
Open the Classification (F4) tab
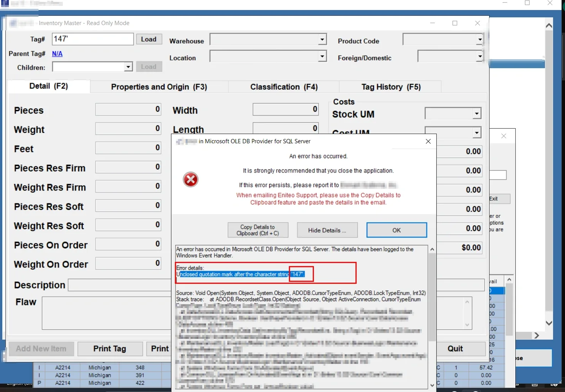(284, 87)
